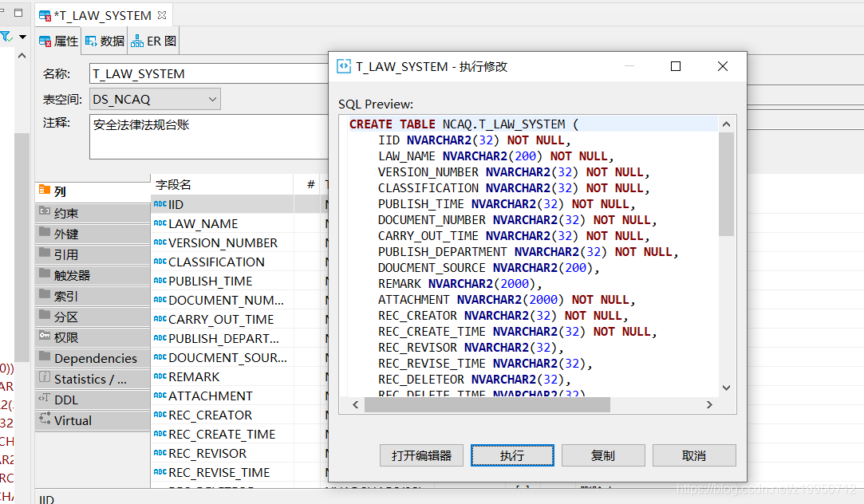This screenshot has width=864, height=504.
Task: Open the filter dropdown arrow at top left
Action: point(22,37)
